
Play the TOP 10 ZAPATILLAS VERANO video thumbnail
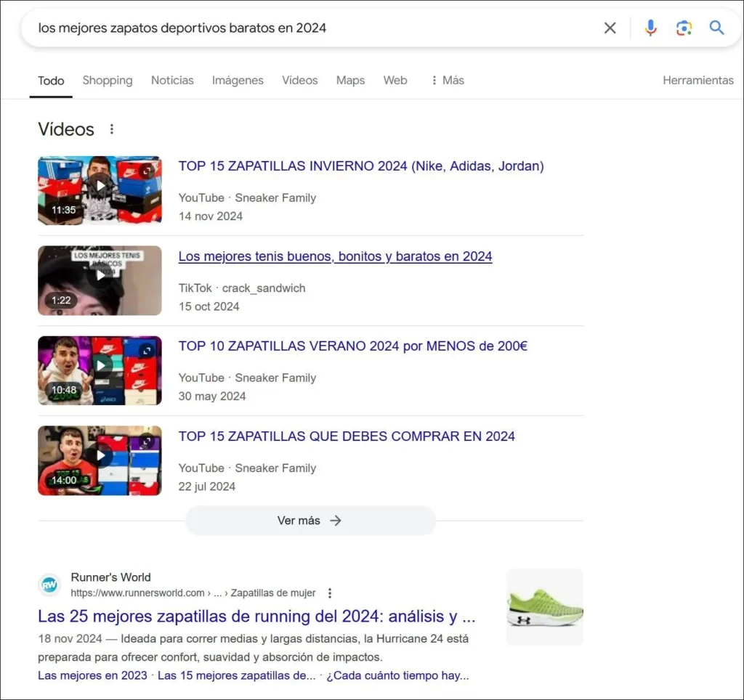100,370
